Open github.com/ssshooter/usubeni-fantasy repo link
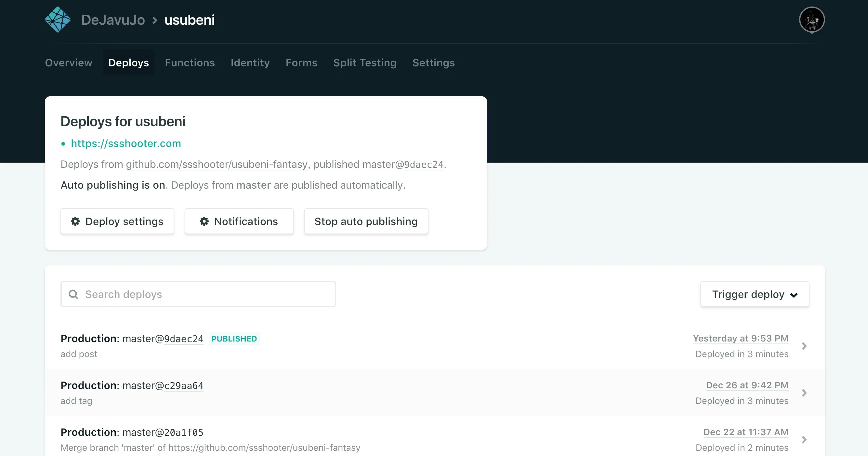Screen dimensions: 868x456 tap(217, 164)
